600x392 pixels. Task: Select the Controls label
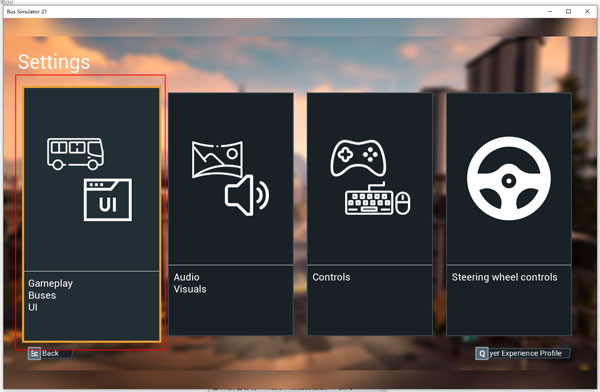point(331,277)
